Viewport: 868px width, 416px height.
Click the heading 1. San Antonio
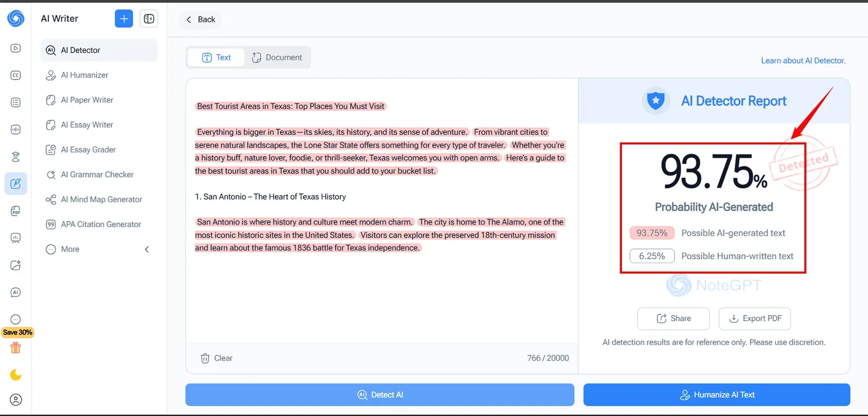pos(270,197)
